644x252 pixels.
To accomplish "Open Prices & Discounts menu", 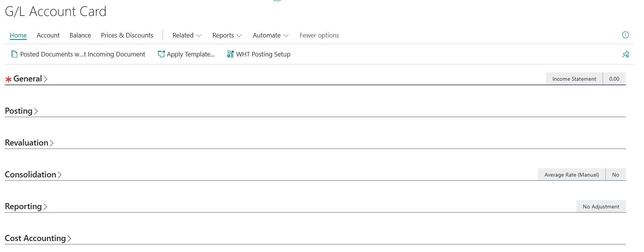I will tap(127, 35).
